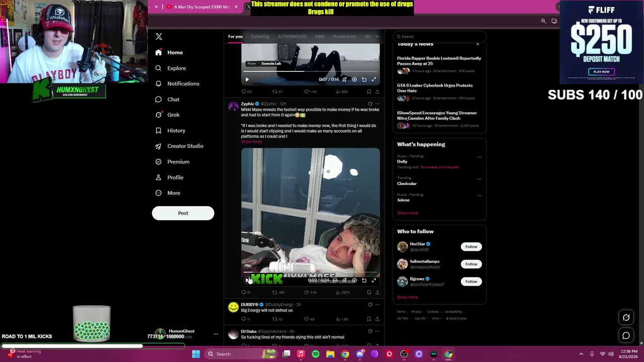Bookmark the DUBBY post
The width and height of the screenshot is (644, 362).
pyautogui.click(x=369, y=319)
